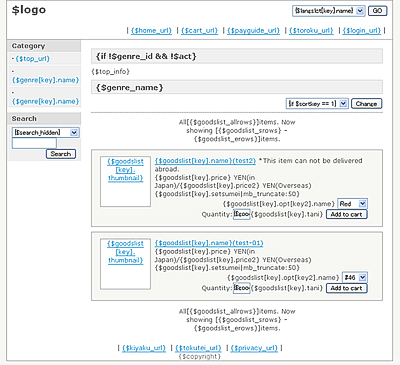This screenshot has width=400, height=365.
Task: Open the language list dropdown
Action: [x=329, y=11]
